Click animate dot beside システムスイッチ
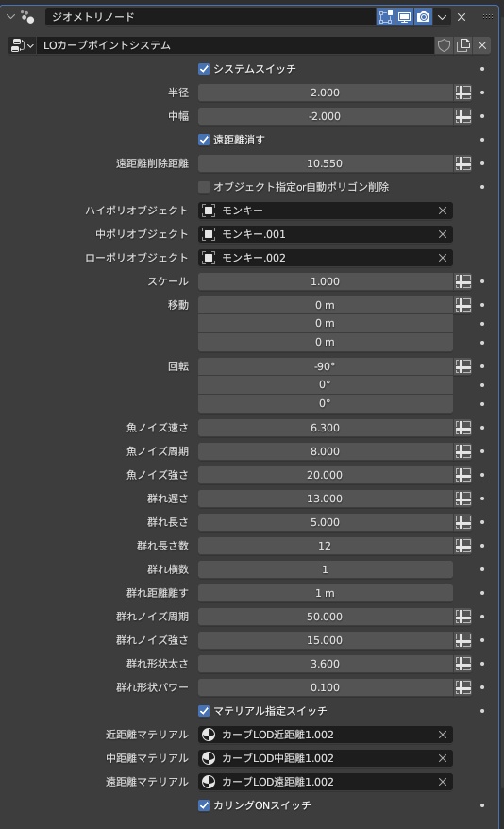This screenshot has height=829, width=504. pyautogui.click(x=482, y=69)
